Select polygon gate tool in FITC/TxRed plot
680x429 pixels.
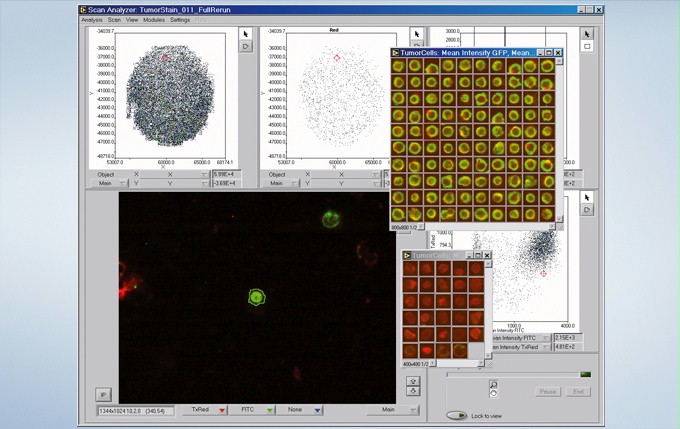click(x=587, y=210)
